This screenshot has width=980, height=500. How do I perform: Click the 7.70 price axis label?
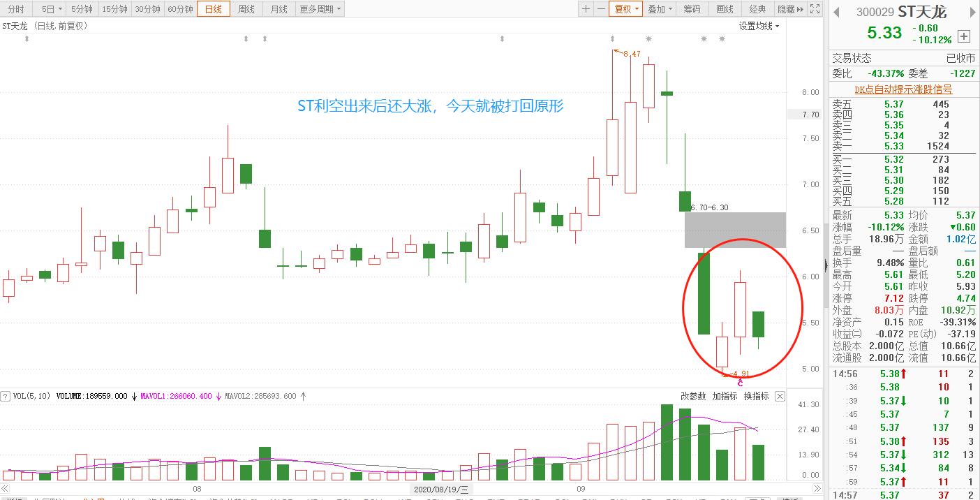point(810,115)
